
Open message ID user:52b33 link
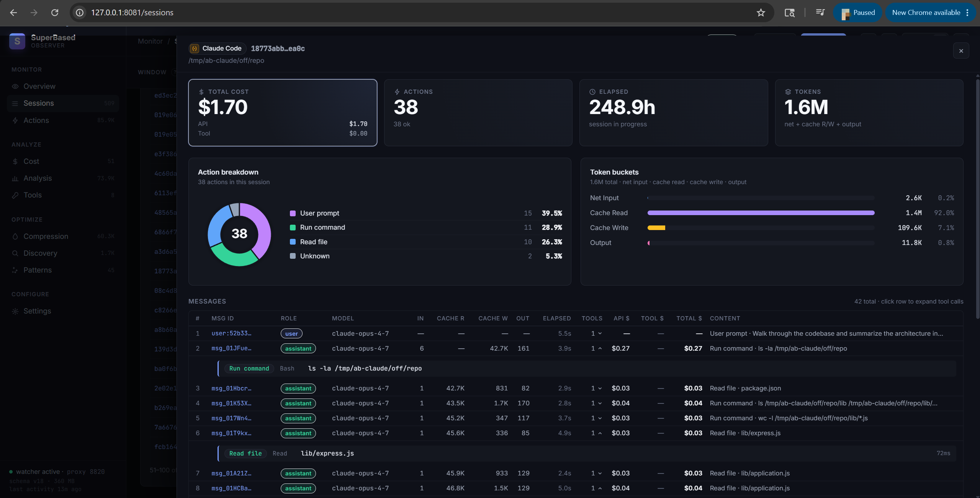point(231,333)
